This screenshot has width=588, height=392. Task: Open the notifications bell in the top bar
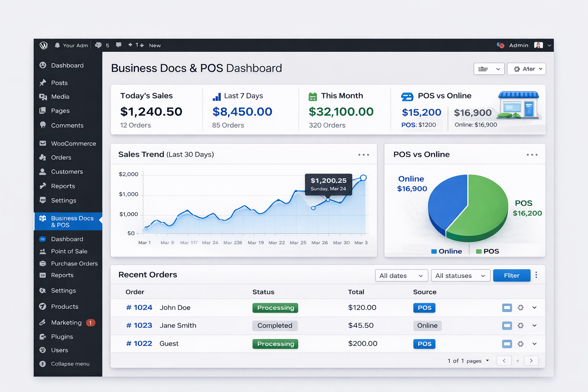[57, 45]
